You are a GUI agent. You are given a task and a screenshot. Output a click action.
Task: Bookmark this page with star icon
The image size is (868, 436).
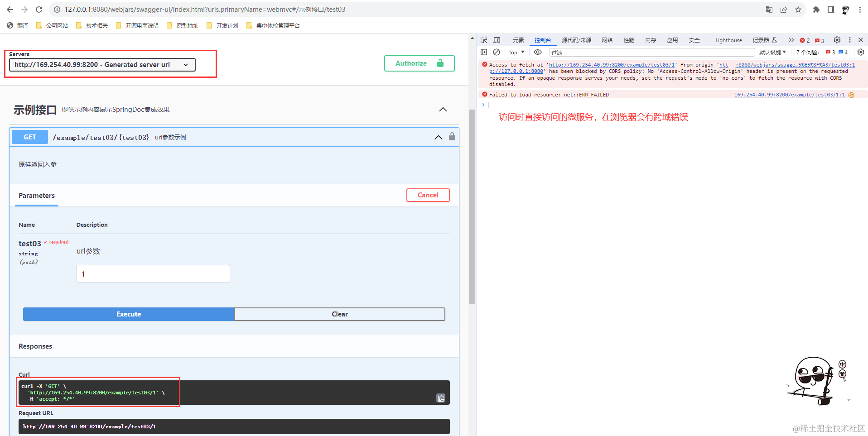[798, 10]
